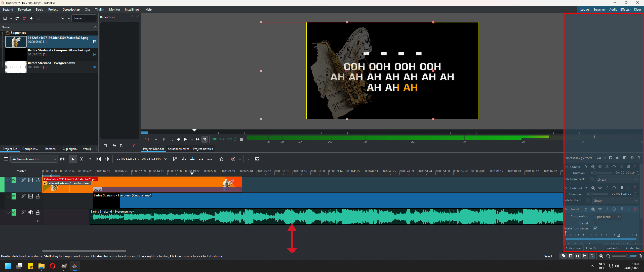Click the favorite effects star icon
The width and height of the screenshot is (644, 272).
221,159
